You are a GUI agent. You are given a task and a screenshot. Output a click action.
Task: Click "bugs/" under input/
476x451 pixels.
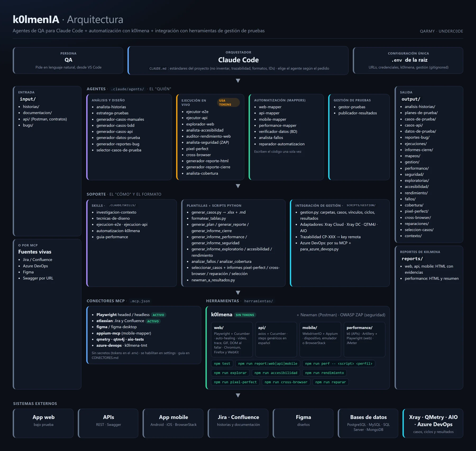click(28, 125)
